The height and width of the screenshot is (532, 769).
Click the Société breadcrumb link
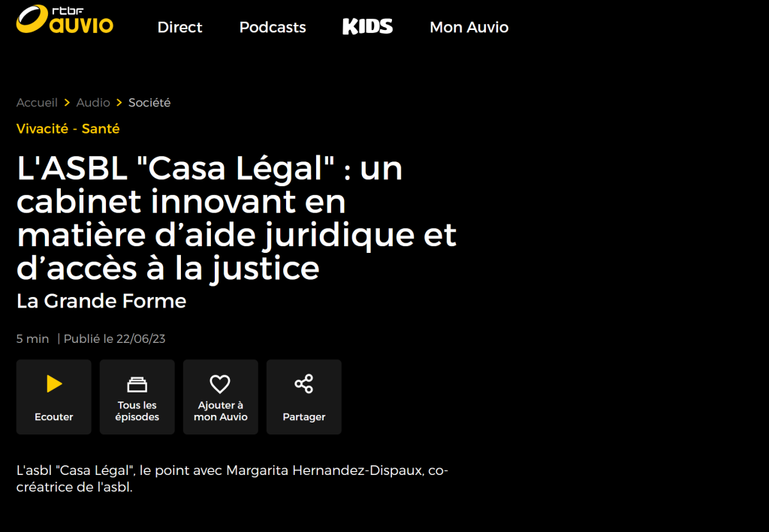click(149, 102)
